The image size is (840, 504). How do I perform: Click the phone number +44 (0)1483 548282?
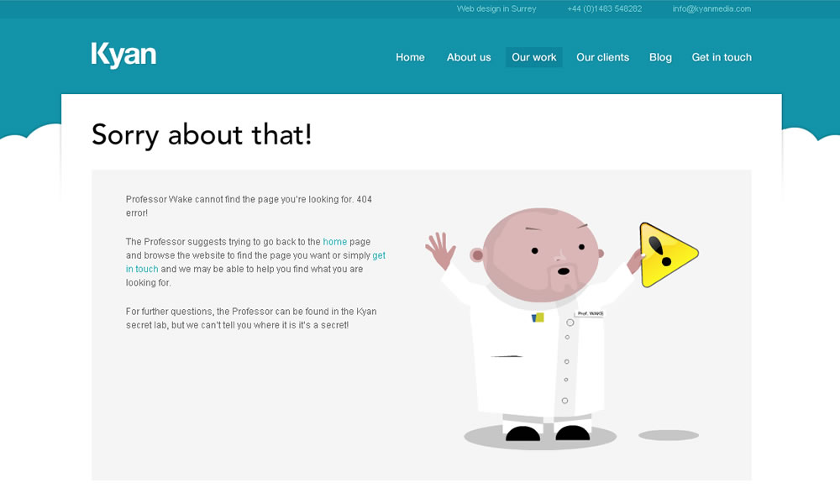pos(604,8)
